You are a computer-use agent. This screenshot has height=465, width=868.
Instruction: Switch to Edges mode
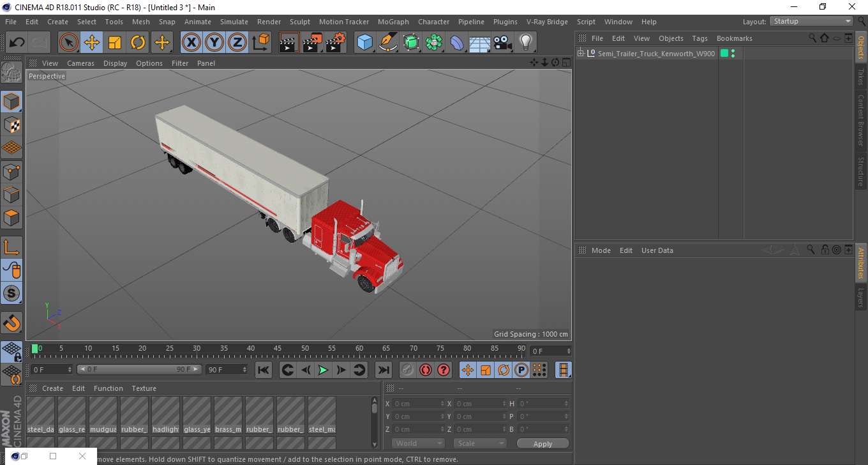coord(11,194)
